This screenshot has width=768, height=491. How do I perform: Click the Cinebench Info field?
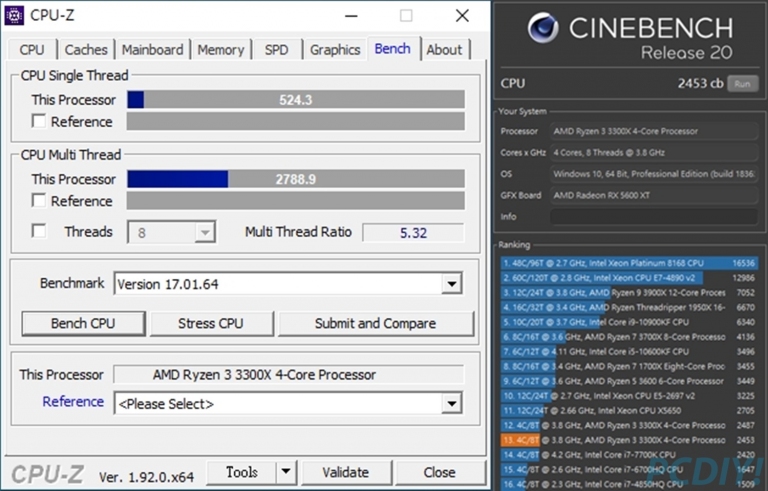[x=654, y=217]
